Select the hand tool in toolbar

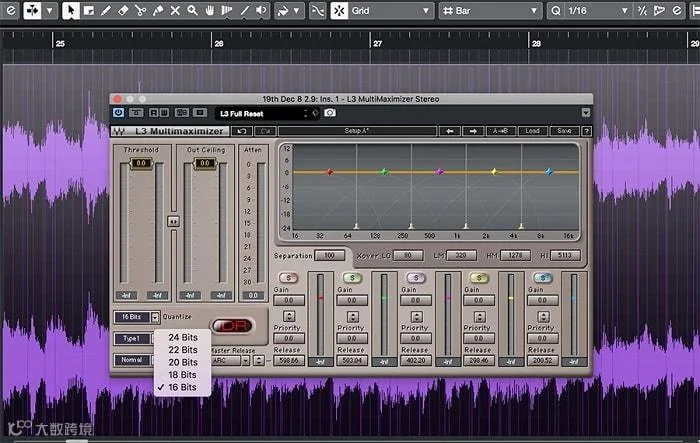tap(210, 10)
